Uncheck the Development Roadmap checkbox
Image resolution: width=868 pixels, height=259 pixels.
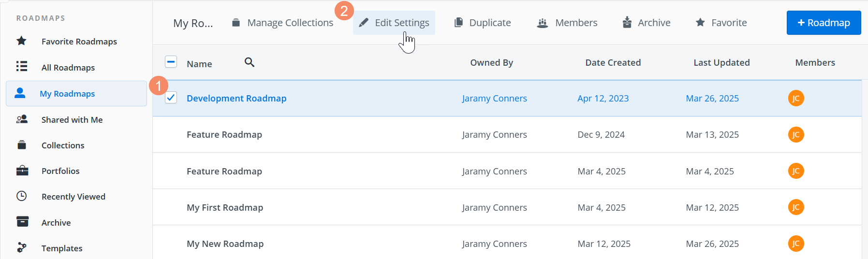point(171,98)
